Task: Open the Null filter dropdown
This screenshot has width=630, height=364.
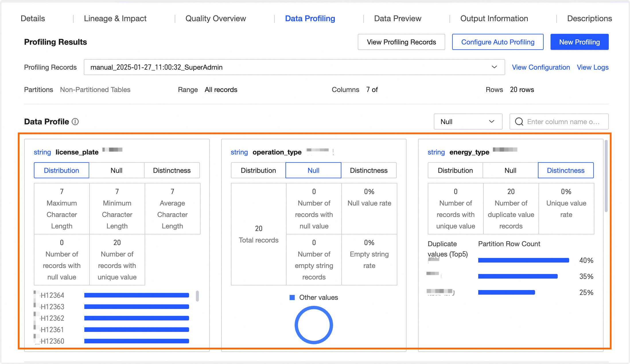Action: point(468,122)
